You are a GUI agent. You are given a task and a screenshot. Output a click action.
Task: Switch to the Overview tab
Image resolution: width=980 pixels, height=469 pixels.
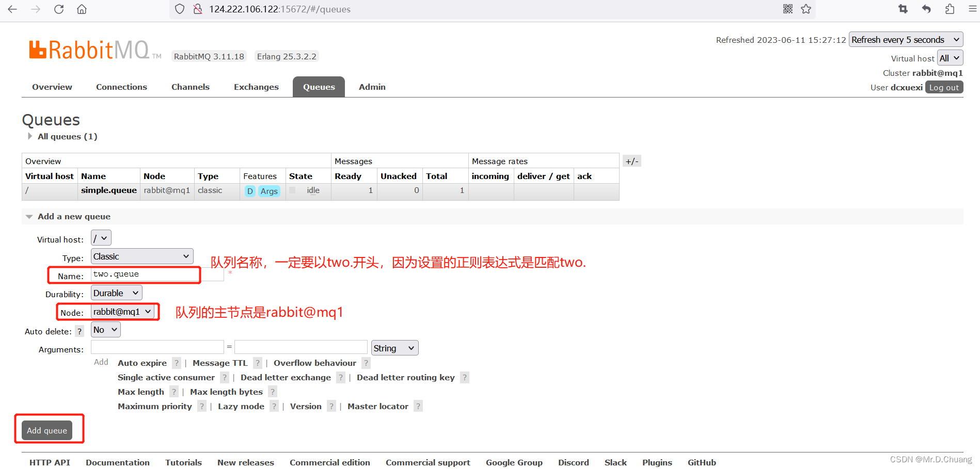(52, 87)
